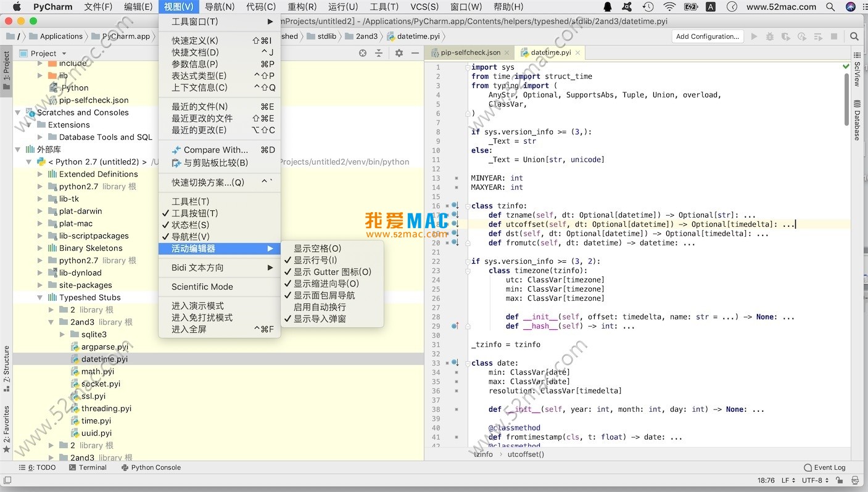Open the 导航(N) menu
This screenshot has height=492, width=868.
220,7
